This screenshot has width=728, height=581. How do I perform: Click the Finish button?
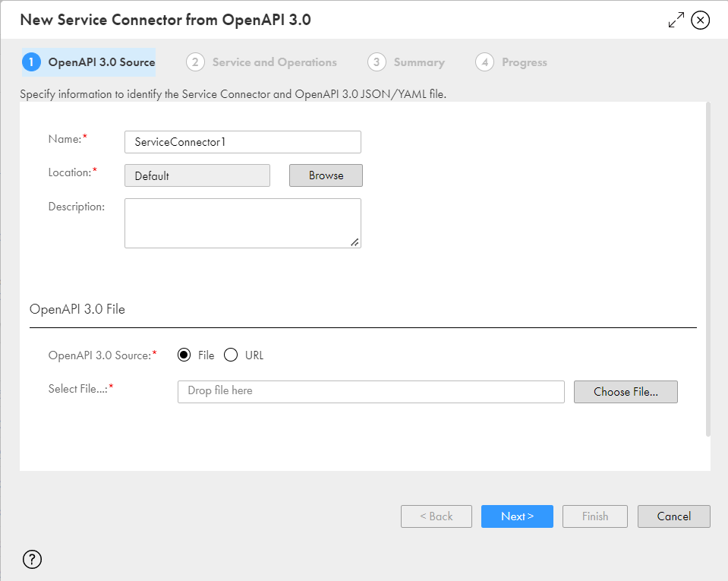(594, 516)
